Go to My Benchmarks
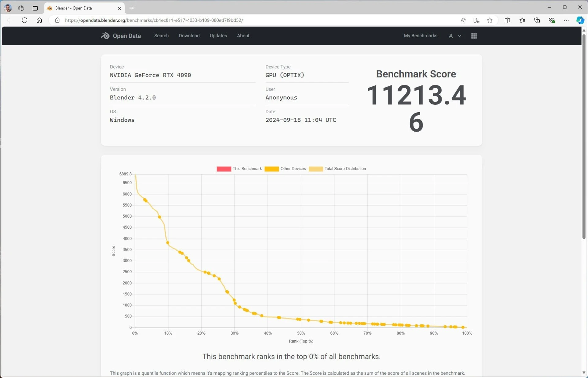 [x=420, y=36]
